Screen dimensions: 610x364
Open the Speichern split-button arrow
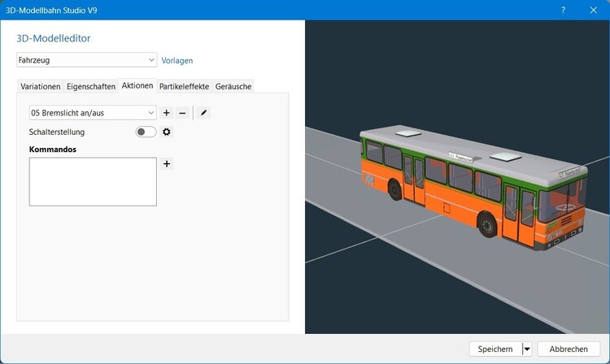(x=527, y=349)
